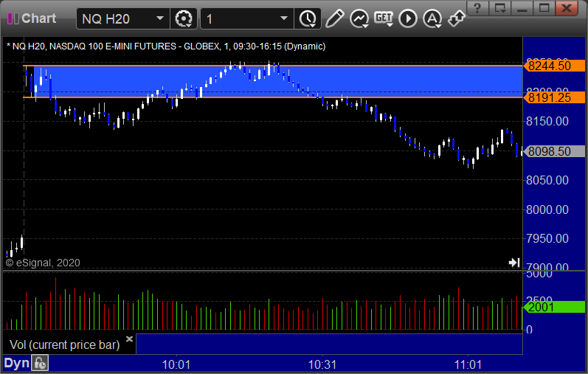
Task: Toggle the Dyn scaling lock icon
Action: click(x=40, y=363)
